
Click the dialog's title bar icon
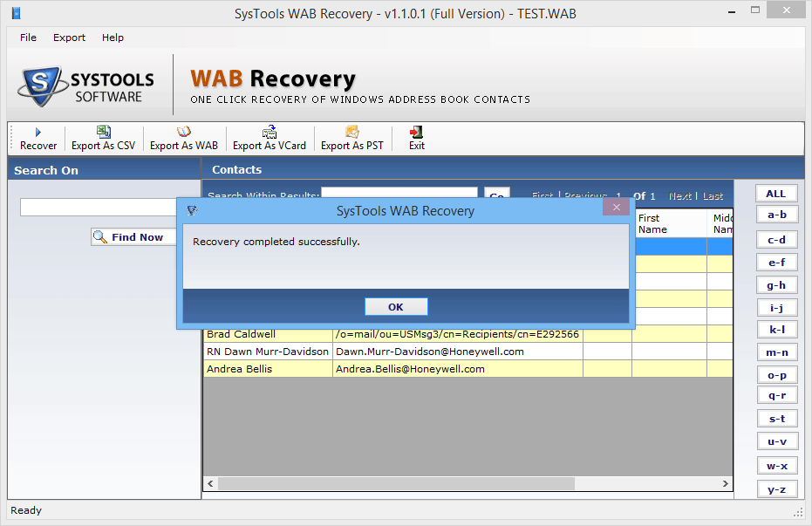pos(192,210)
